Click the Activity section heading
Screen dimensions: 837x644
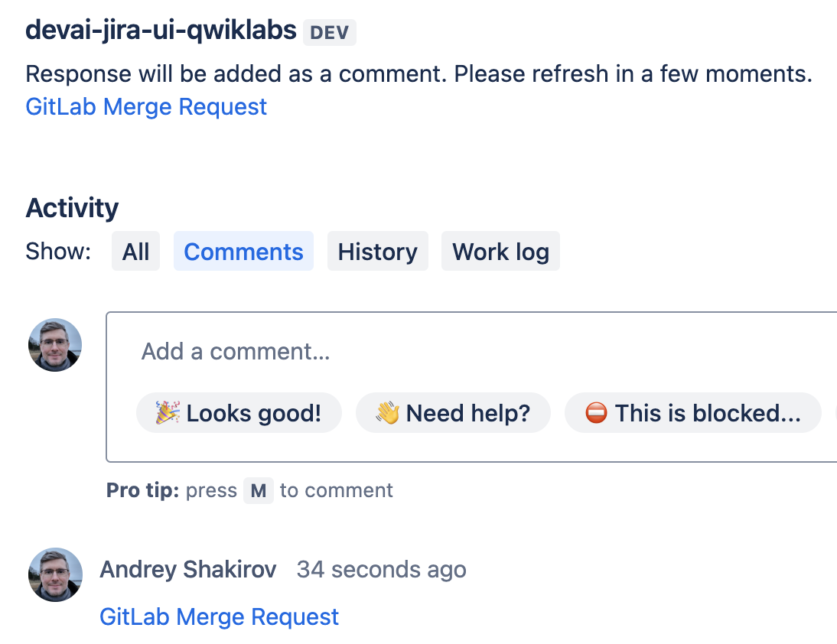tap(72, 208)
